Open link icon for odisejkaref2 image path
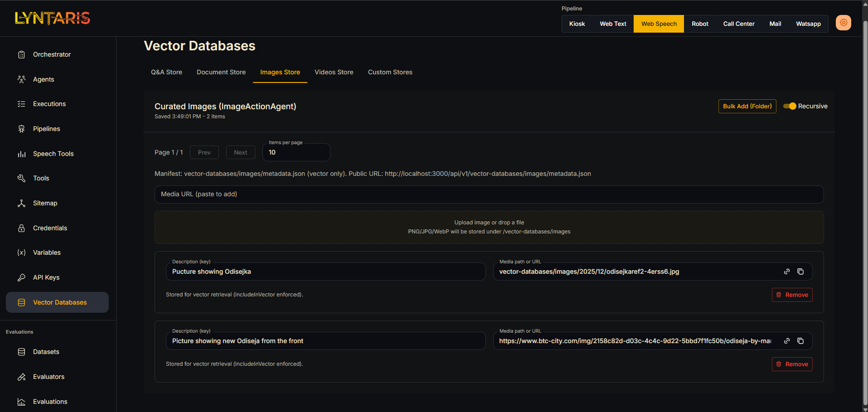868x412 pixels. [x=787, y=271]
